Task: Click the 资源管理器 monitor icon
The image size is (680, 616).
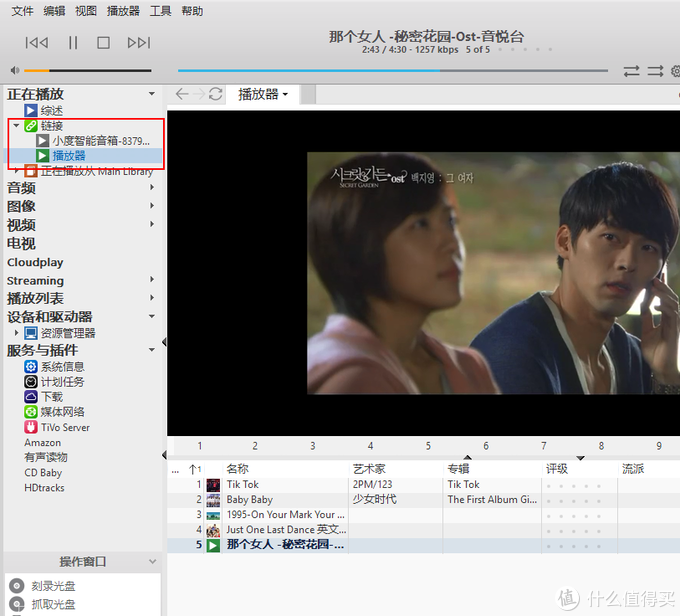Action: pos(31,333)
